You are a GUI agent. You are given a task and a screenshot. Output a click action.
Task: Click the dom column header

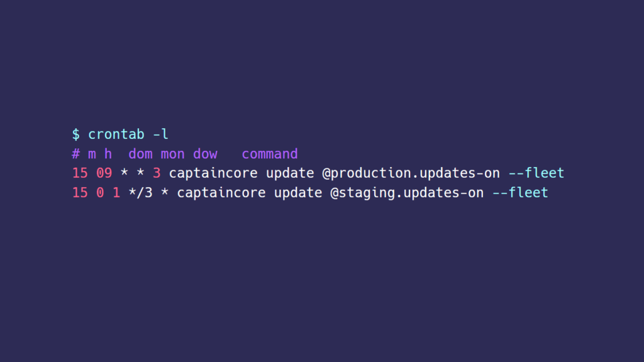(140, 154)
